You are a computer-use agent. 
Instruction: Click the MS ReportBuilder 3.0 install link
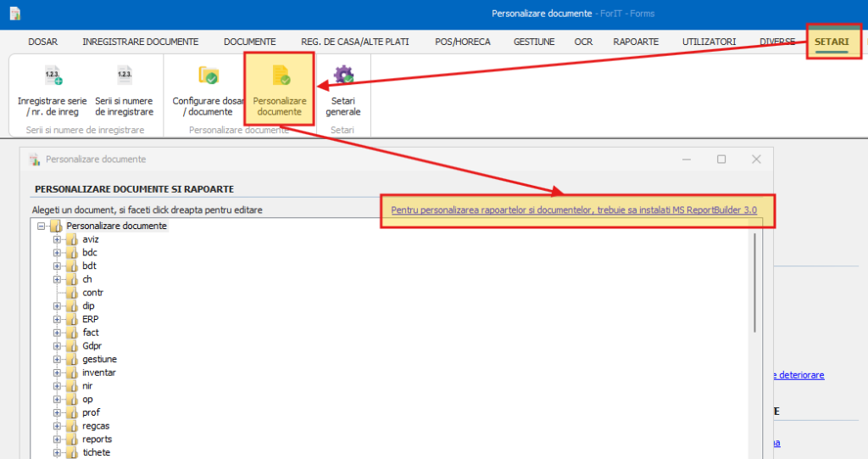[574, 210]
